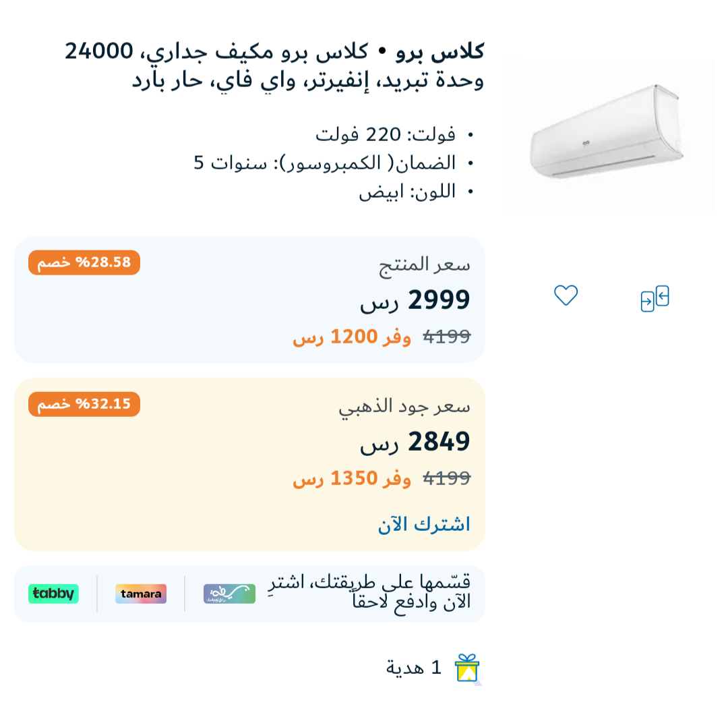Select the tabby payment logo

click(x=53, y=594)
